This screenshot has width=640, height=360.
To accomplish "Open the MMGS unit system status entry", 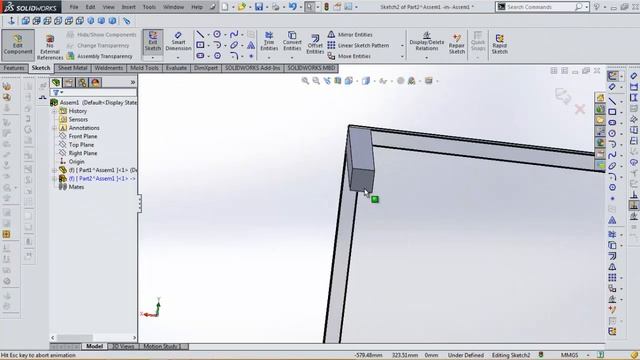I will (x=569, y=355).
